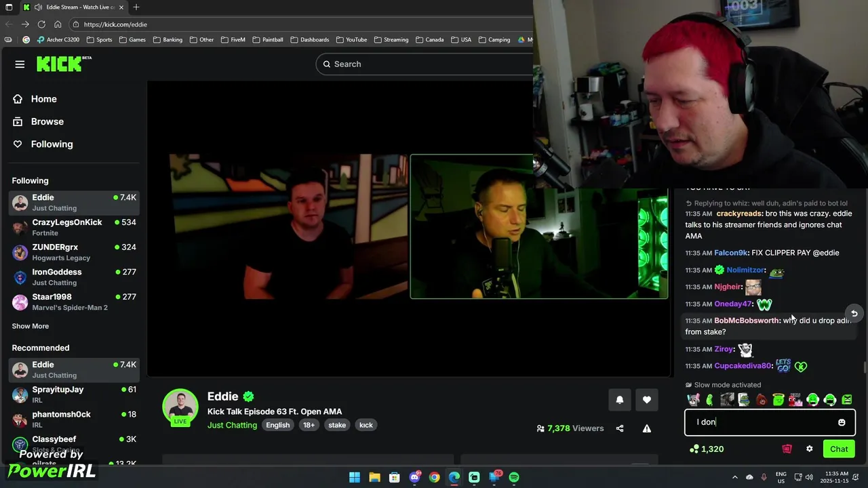Open IronGoddess channel in Following
The image size is (868, 488).
[x=74, y=277]
